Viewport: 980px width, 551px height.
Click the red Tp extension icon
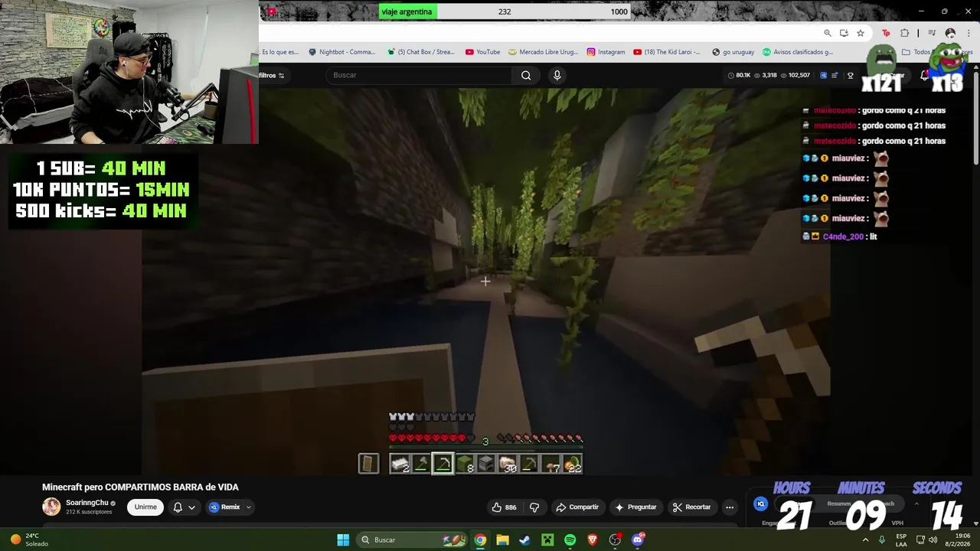point(886,33)
